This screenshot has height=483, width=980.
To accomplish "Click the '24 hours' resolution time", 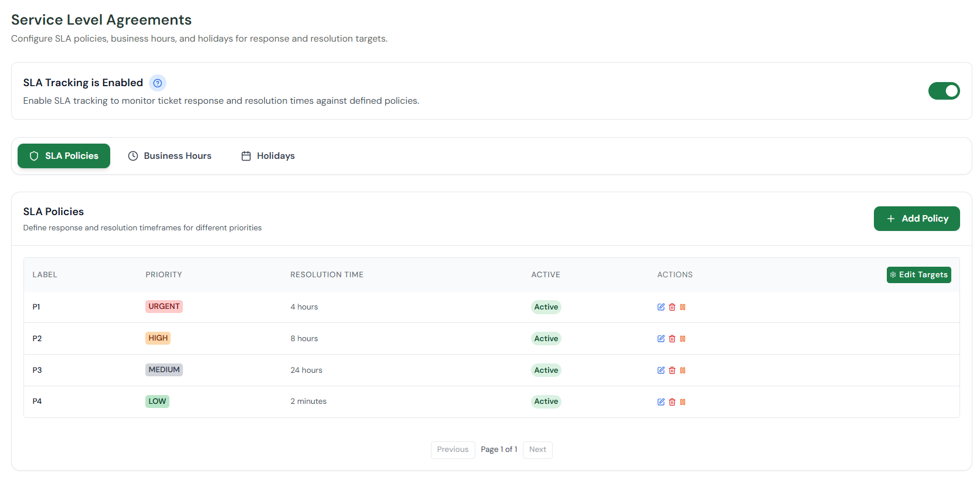I will 307,370.
